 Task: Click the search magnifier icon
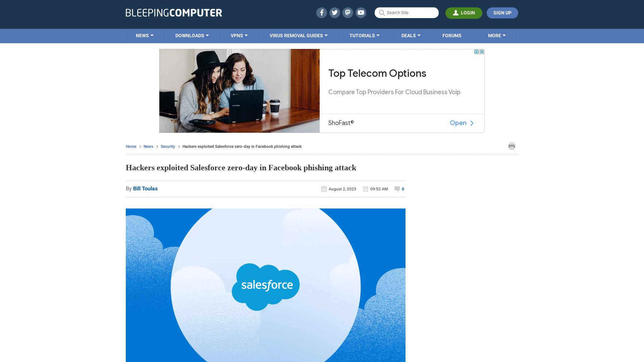coord(382,13)
